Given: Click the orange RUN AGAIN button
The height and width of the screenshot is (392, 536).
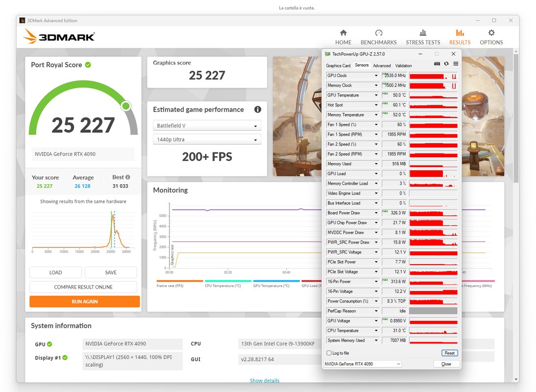Looking at the screenshot, I should pos(84,301).
